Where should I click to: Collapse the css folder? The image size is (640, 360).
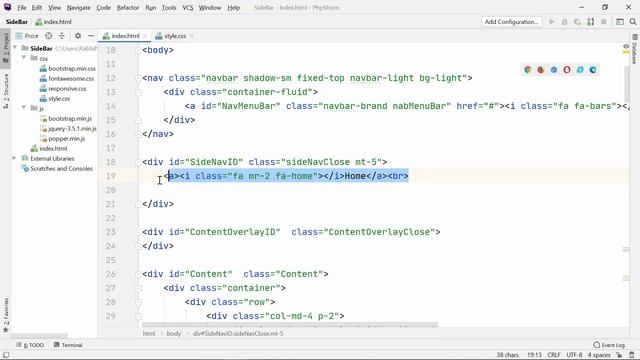(x=24, y=58)
